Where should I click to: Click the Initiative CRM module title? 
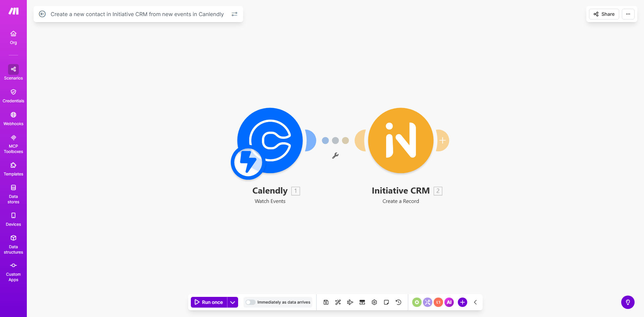pos(401,191)
